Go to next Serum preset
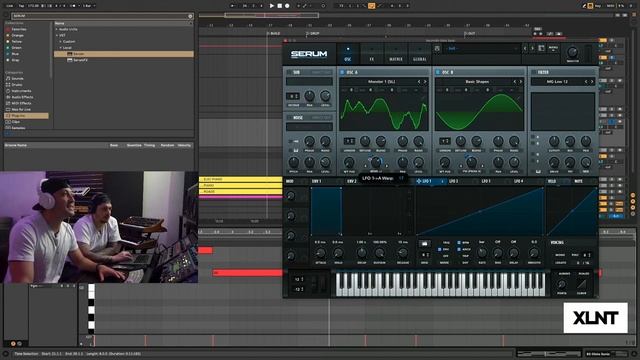640x360 pixels. [x=532, y=49]
